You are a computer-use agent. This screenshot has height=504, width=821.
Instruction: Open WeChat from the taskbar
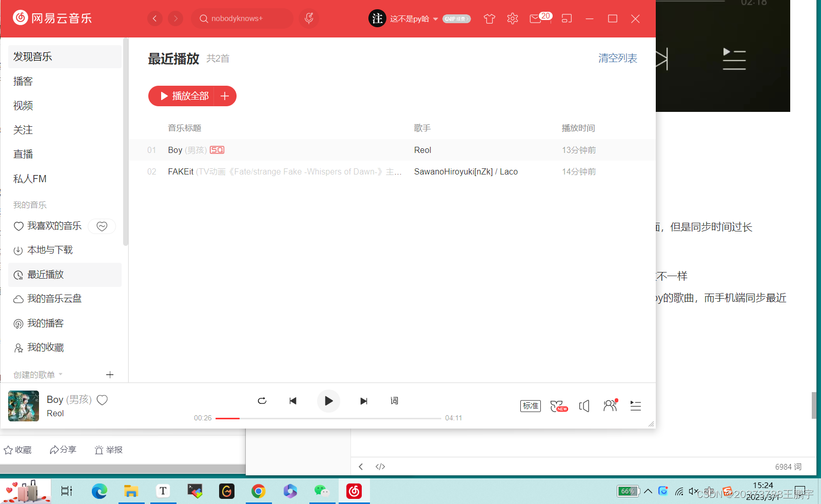(x=322, y=491)
